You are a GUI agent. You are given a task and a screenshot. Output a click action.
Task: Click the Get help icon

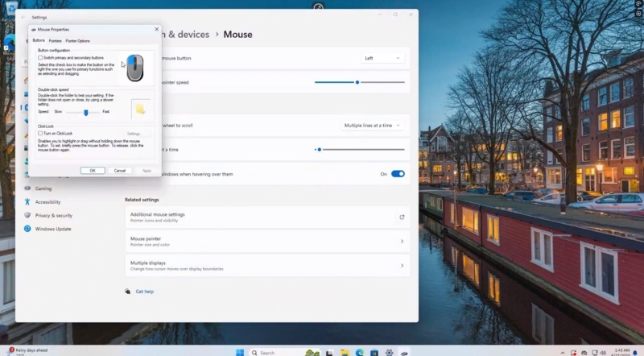coord(128,292)
